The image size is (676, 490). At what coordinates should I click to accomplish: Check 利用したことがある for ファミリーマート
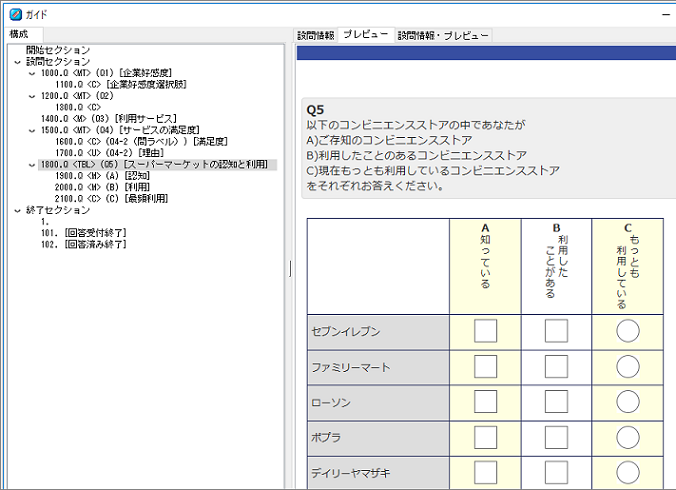[x=556, y=367]
